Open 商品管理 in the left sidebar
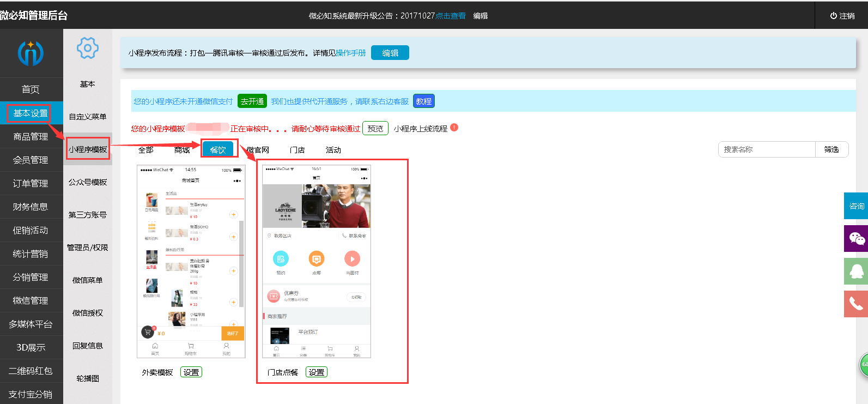This screenshot has height=404, width=868. pyautogui.click(x=31, y=137)
